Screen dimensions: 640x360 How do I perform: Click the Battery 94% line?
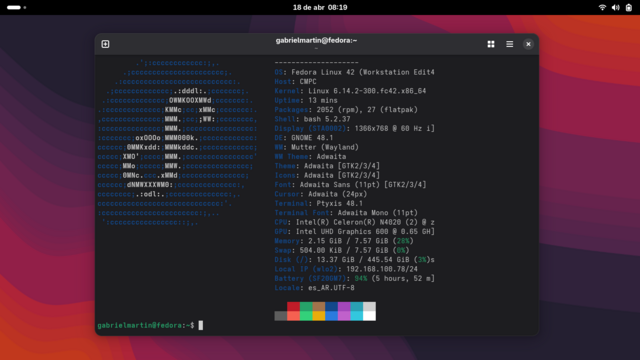355,279
